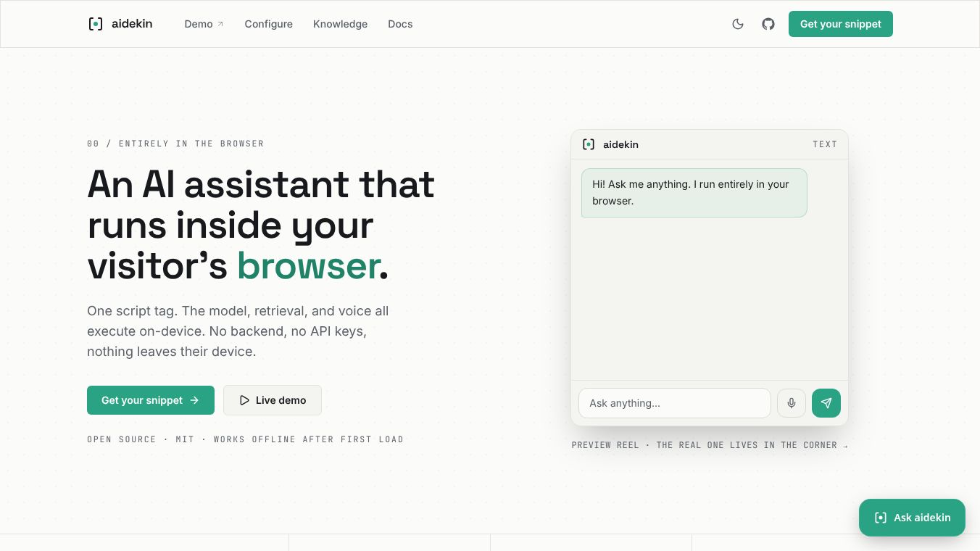Image resolution: width=980 pixels, height=551 pixels.
Task: Focus the Ask anything input field
Action: (x=675, y=403)
